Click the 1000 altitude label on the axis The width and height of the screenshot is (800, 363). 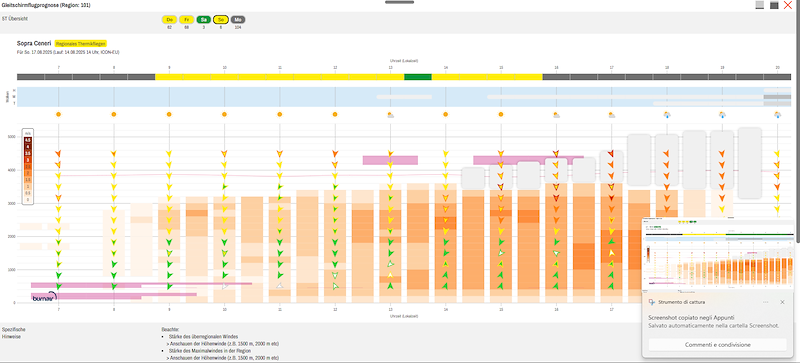pos(11,270)
